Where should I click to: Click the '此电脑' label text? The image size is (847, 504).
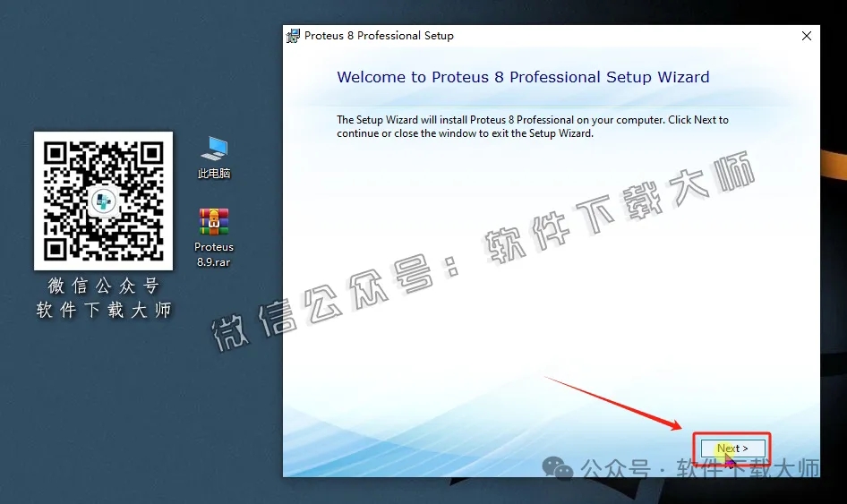tap(214, 174)
